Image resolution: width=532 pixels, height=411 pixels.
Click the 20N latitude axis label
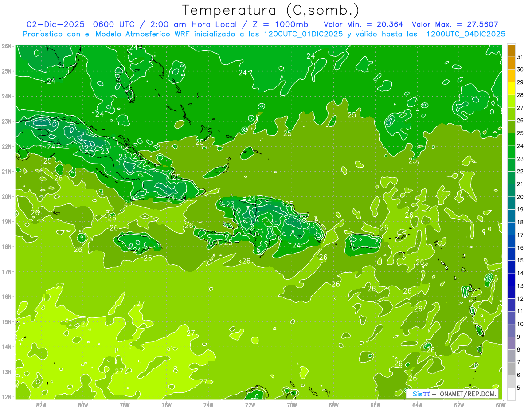[6, 196]
